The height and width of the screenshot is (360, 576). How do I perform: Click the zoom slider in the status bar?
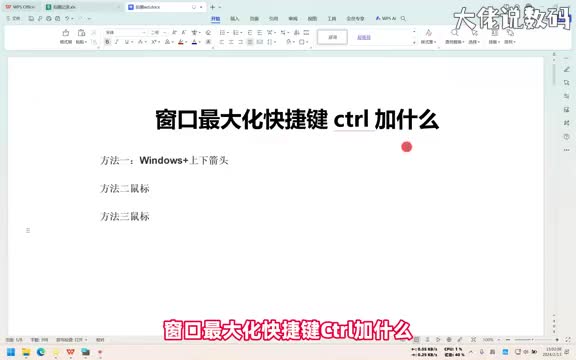pyautogui.click(x=532, y=340)
